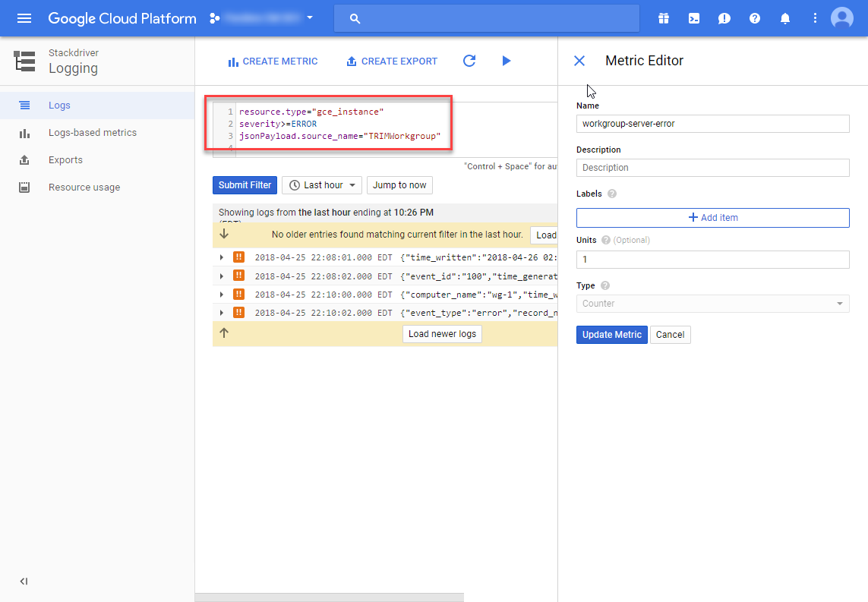The width and height of the screenshot is (868, 602).
Task: Click the Description input field
Action: 712,168
